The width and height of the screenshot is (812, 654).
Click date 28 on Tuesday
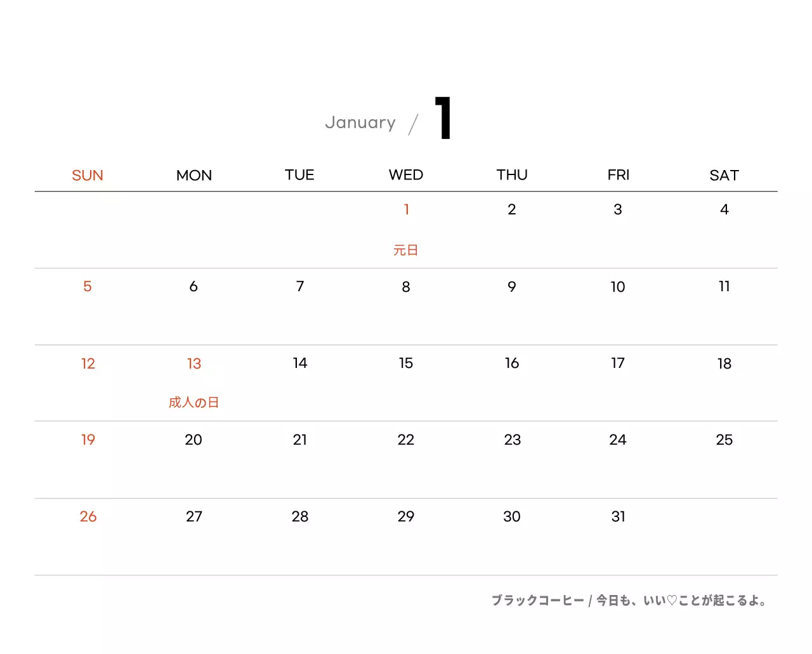tap(300, 517)
